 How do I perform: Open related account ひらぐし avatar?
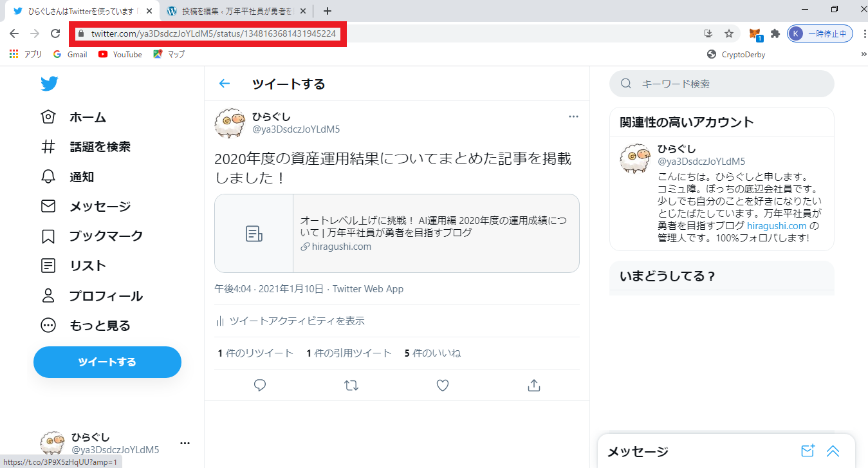(635, 159)
